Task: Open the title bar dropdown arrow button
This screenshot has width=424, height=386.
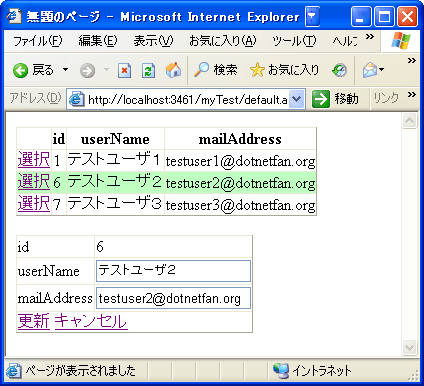Action: pyautogui.click(x=312, y=16)
